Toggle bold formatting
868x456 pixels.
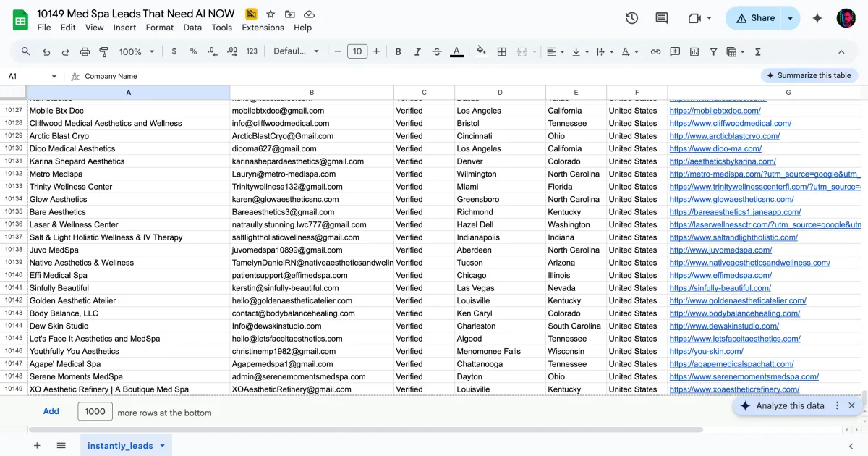click(398, 51)
